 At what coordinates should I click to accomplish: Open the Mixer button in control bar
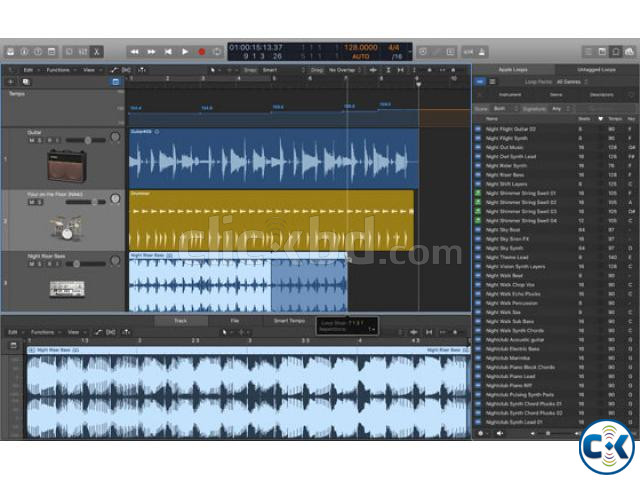click(83, 52)
